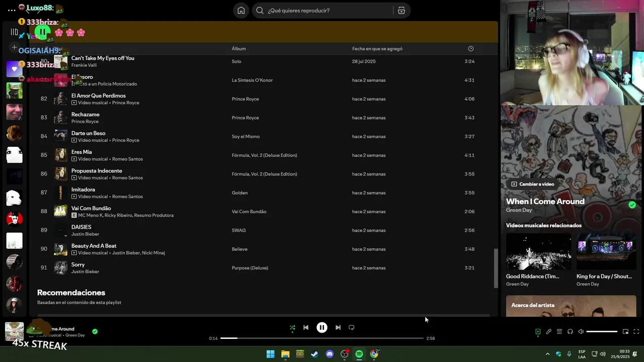Sort the playlist by the 'Álbum' column header
The image size is (644, 362).
click(x=238, y=49)
